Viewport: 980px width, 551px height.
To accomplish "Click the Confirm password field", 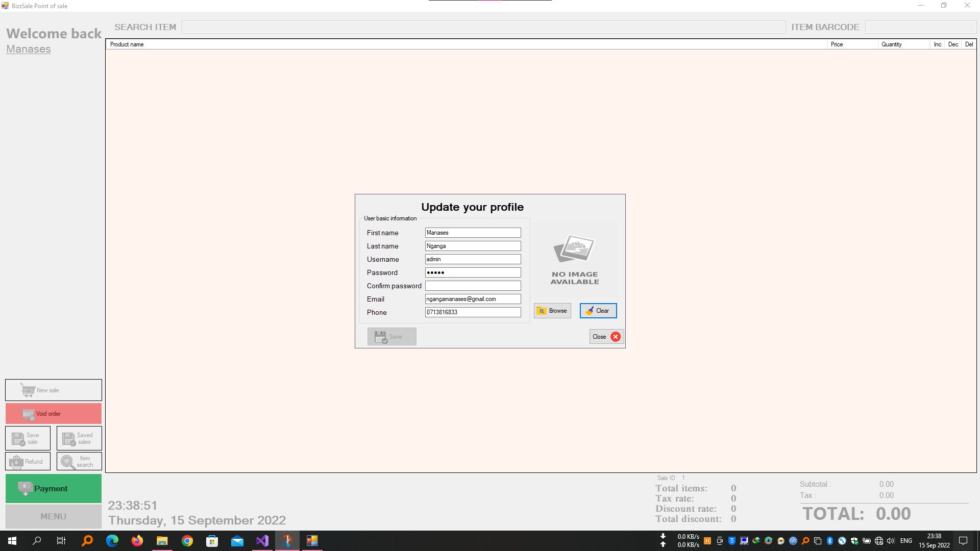I will point(473,286).
